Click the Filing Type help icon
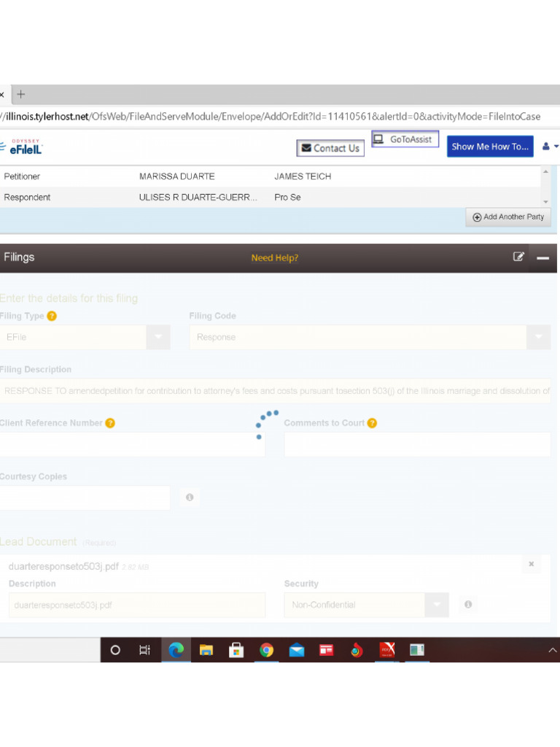The width and height of the screenshot is (560, 747). tap(52, 316)
